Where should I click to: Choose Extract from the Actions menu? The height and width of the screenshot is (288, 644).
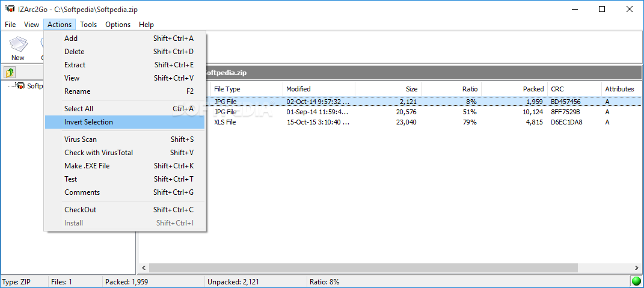(125, 65)
